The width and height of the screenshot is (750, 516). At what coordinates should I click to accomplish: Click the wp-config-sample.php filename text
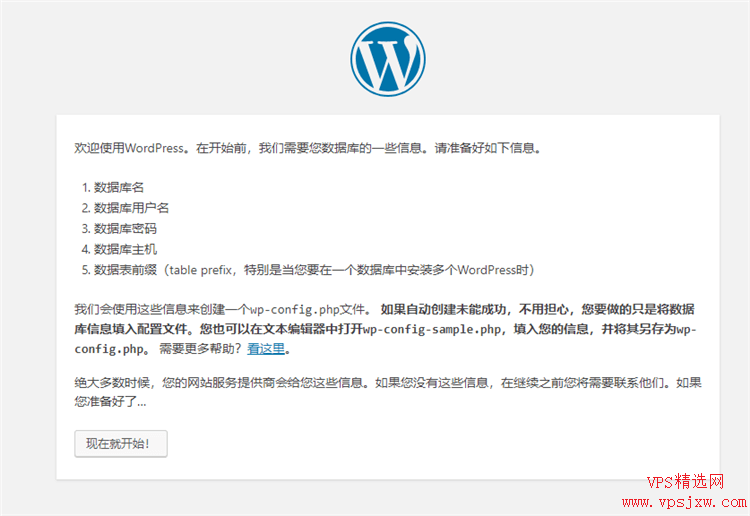(431, 329)
